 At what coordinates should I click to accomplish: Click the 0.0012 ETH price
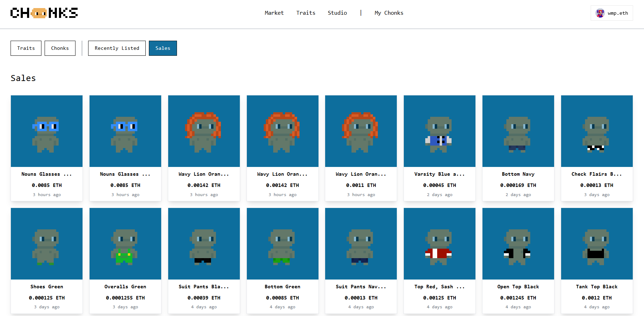pyautogui.click(x=597, y=298)
